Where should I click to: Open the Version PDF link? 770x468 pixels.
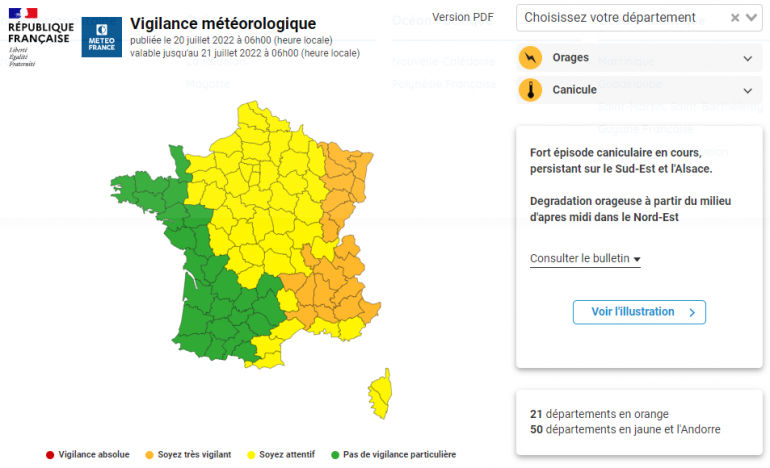coord(463,17)
